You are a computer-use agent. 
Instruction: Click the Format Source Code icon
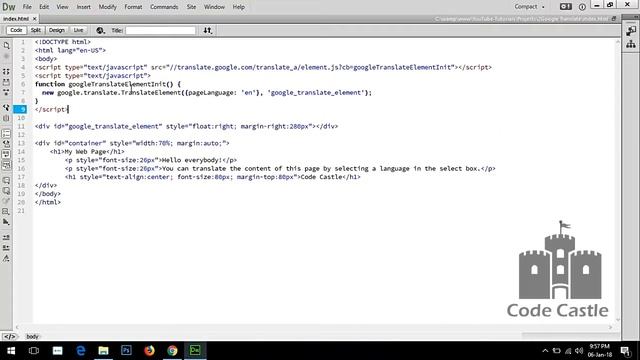click(x=6, y=259)
